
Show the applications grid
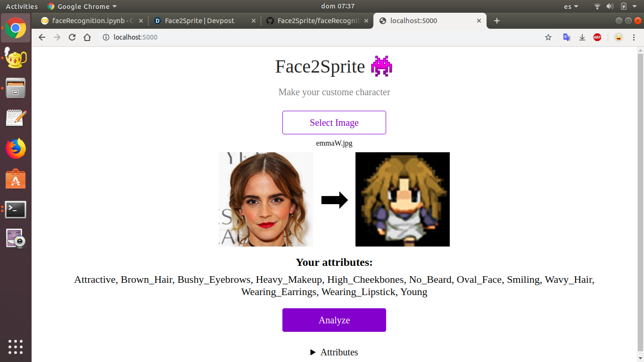(x=16, y=346)
